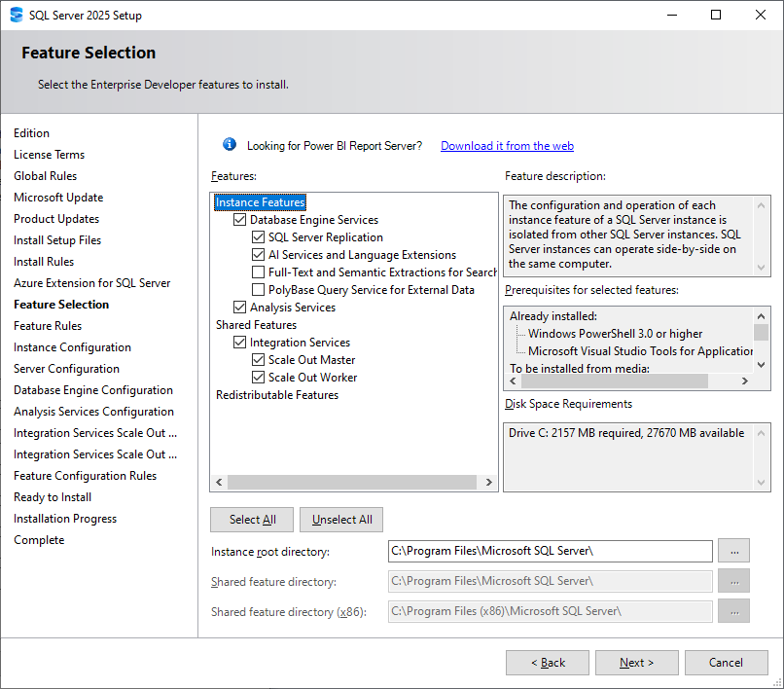Click the features list left scroll arrow
The width and height of the screenshot is (784, 689).
[219, 482]
